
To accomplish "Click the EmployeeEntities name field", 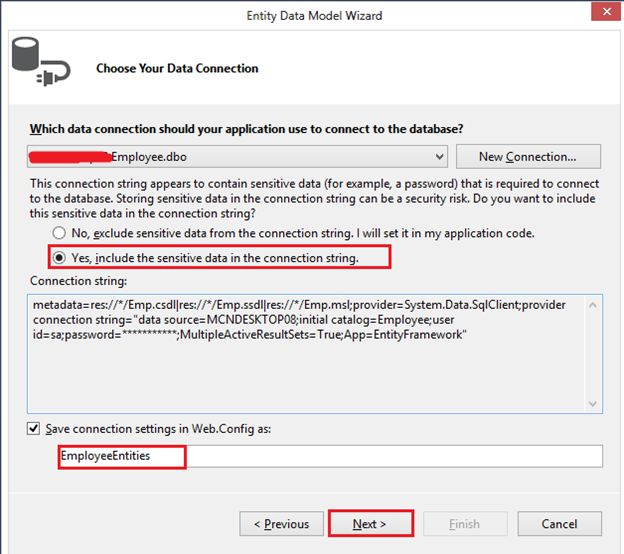I will (x=330, y=456).
